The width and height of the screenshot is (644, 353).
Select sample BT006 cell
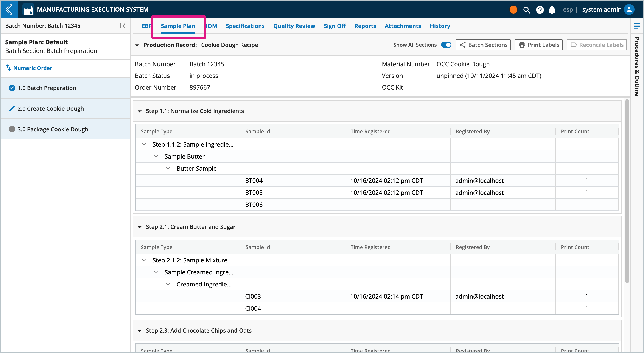292,204
